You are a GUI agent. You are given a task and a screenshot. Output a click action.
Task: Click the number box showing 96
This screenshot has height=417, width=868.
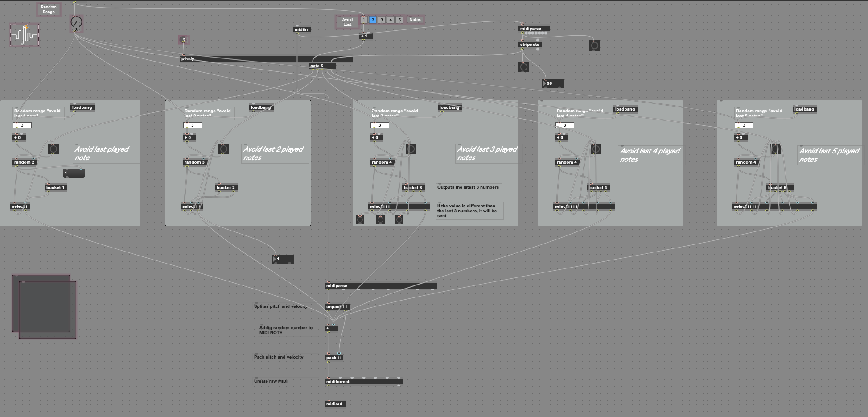click(553, 83)
